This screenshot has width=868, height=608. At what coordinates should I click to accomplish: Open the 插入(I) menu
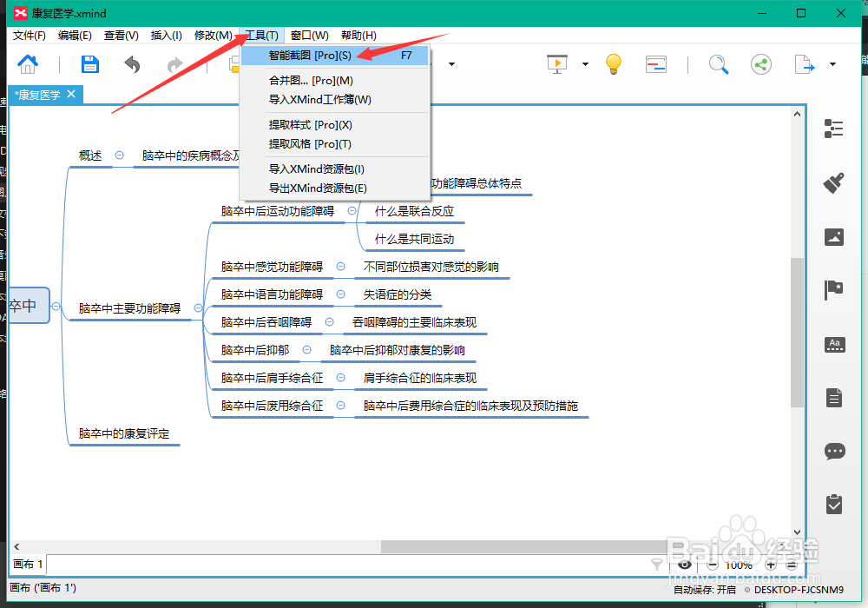click(x=166, y=36)
